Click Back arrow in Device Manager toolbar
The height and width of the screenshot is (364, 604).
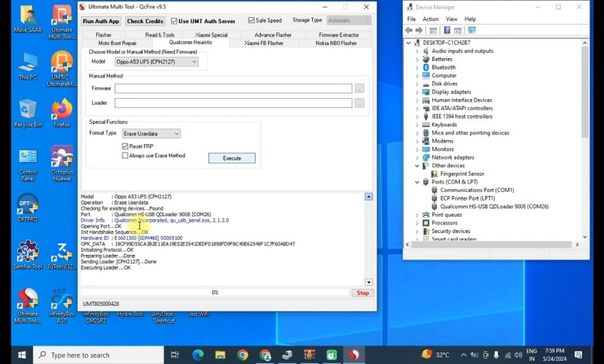[x=409, y=30]
